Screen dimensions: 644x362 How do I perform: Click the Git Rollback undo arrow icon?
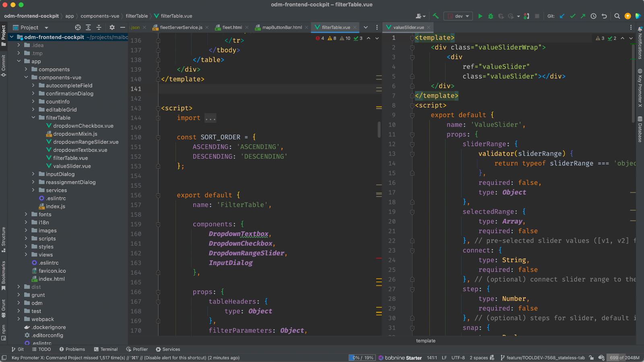(x=604, y=16)
